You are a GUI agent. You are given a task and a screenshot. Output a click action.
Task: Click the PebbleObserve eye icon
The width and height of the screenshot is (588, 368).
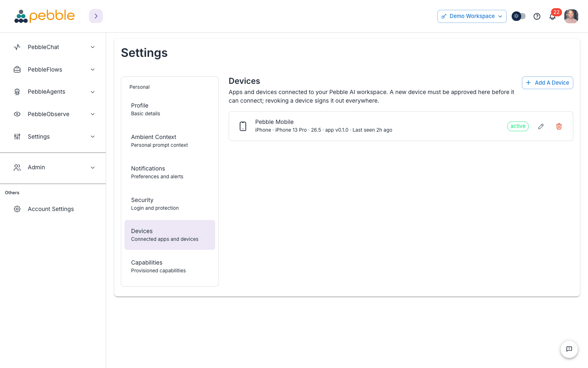17,114
